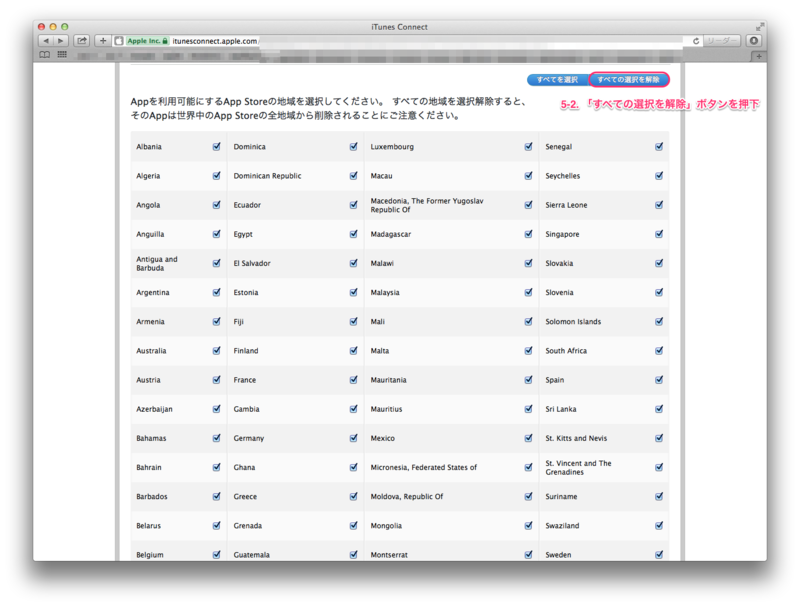Open the Downloads button in the toolbar
This screenshot has height=607, width=800.
pyautogui.click(x=754, y=41)
